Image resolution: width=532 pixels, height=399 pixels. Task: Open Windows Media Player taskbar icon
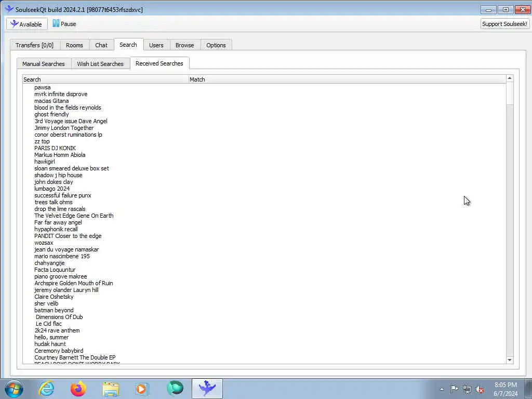(142, 389)
